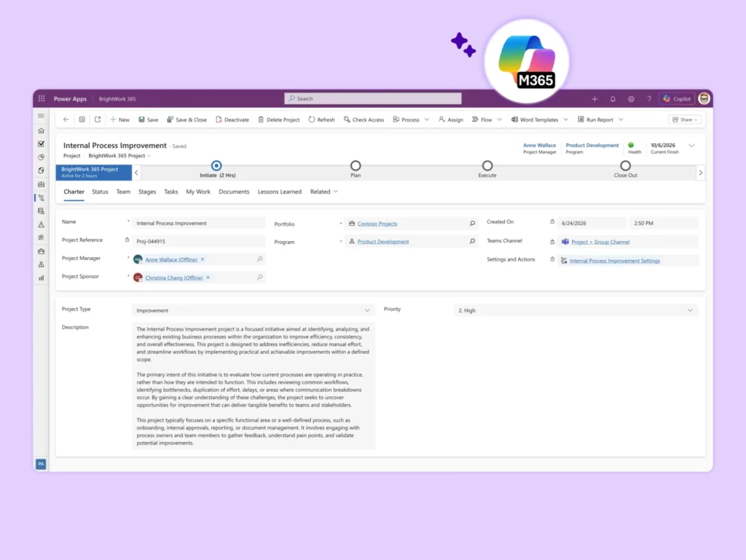
Task: Expand the Project Type dropdown
Action: (253, 310)
